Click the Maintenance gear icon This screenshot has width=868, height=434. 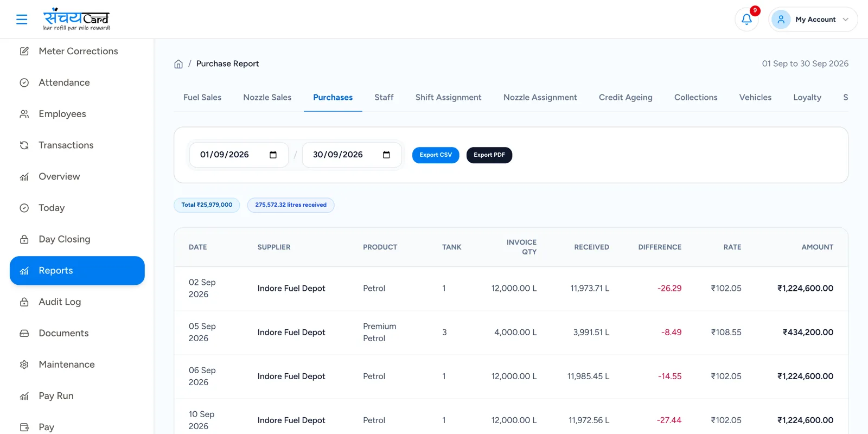point(24,365)
